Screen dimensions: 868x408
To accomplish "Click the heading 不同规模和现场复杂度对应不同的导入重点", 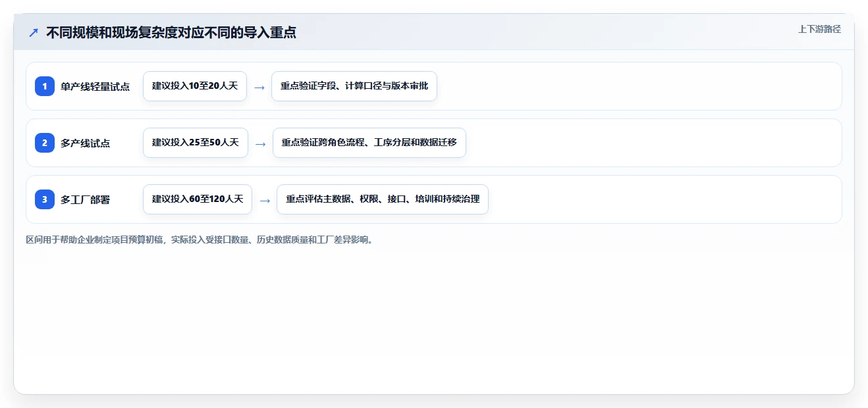I will [x=171, y=33].
